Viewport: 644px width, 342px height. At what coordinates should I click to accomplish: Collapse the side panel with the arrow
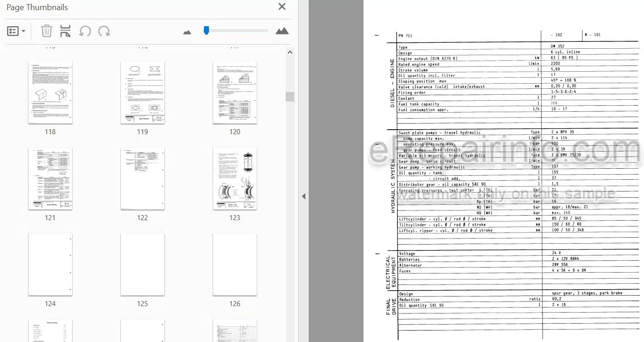pyautogui.click(x=303, y=196)
